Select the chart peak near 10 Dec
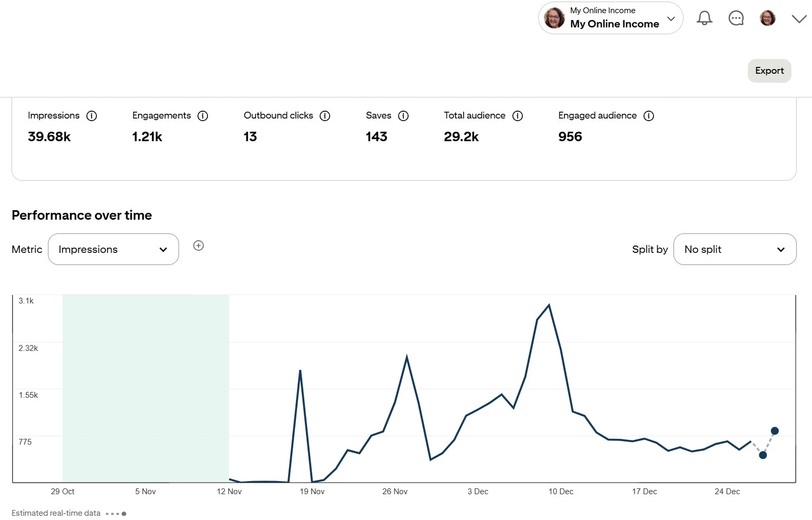 pos(548,305)
